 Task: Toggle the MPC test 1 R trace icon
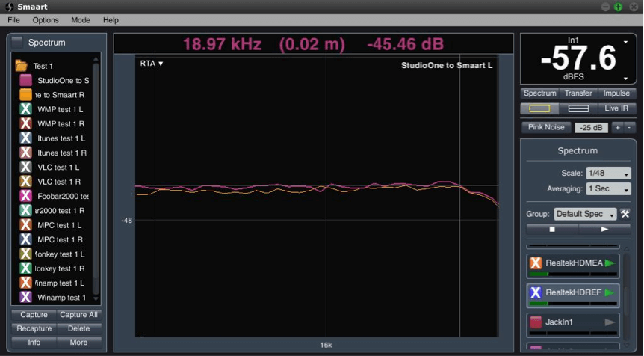tap(25, 239)
